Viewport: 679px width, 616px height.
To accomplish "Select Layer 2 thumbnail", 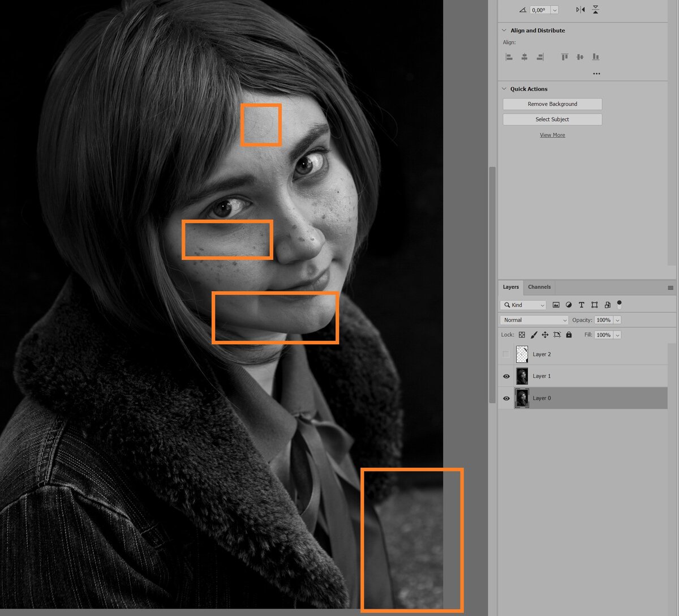I will point(522,354).
